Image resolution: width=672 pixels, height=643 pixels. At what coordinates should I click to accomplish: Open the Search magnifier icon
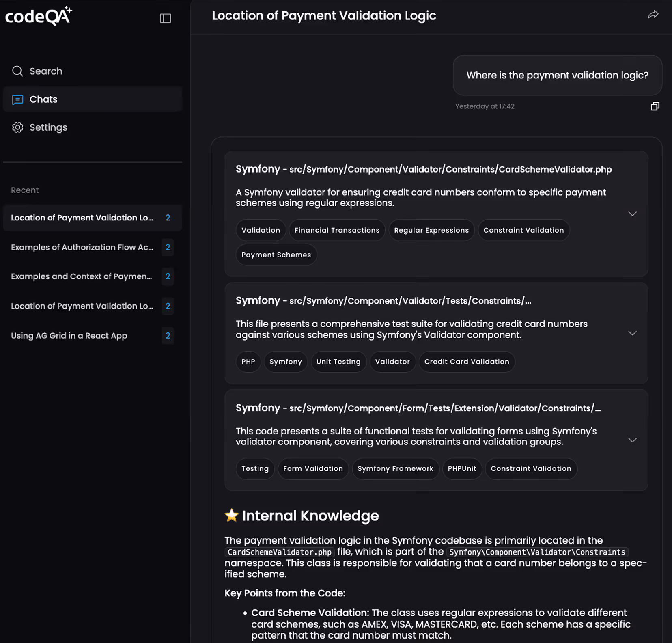coord(17,71)
